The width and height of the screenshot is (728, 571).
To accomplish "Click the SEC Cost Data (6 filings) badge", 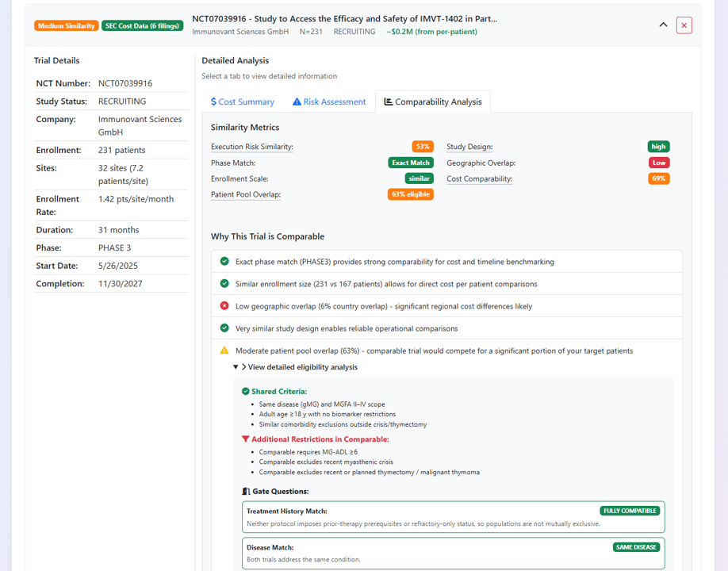I will (x=143, y=25).
